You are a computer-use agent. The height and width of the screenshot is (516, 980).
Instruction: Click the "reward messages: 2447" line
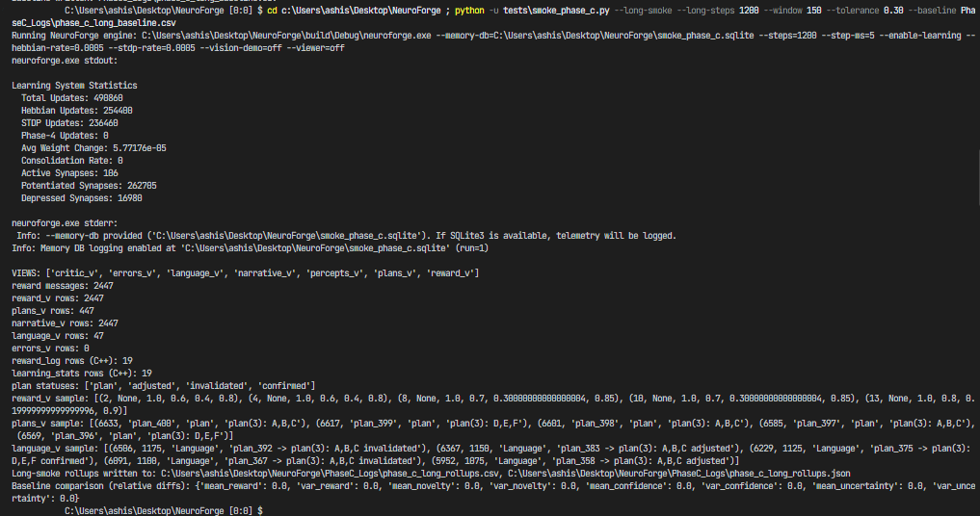[63, 286]
